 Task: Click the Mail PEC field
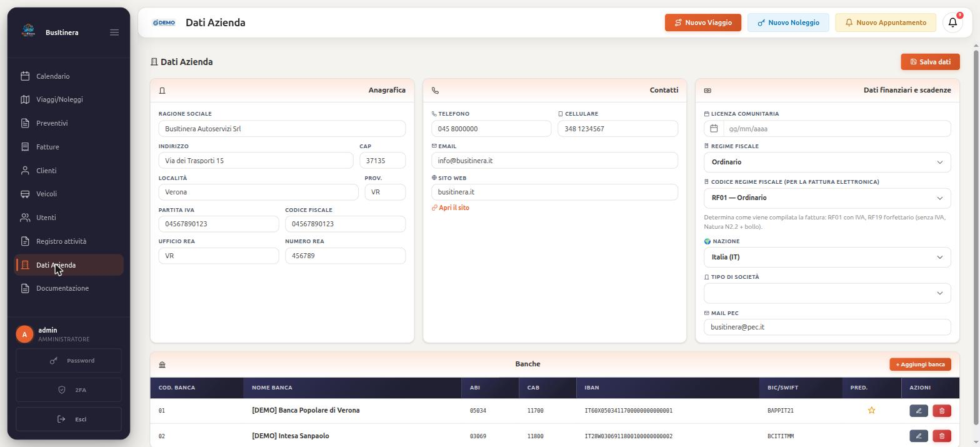(x=827, y=327)
